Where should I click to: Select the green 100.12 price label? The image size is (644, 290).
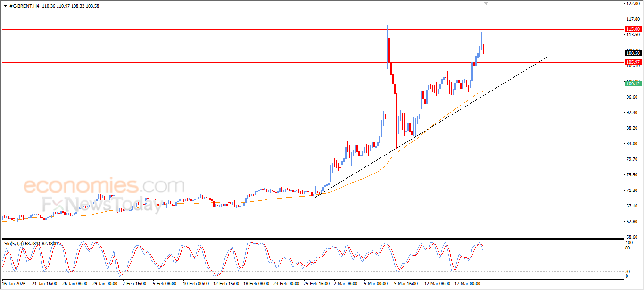pyautogui.click(x=632, y=84)
